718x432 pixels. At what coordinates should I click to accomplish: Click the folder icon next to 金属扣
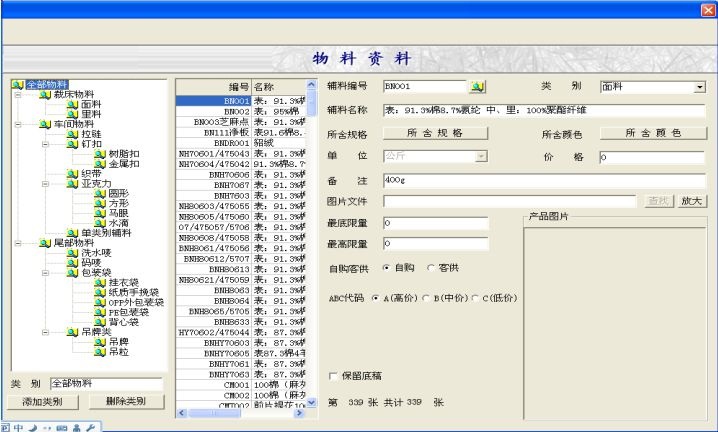[100, 164]
